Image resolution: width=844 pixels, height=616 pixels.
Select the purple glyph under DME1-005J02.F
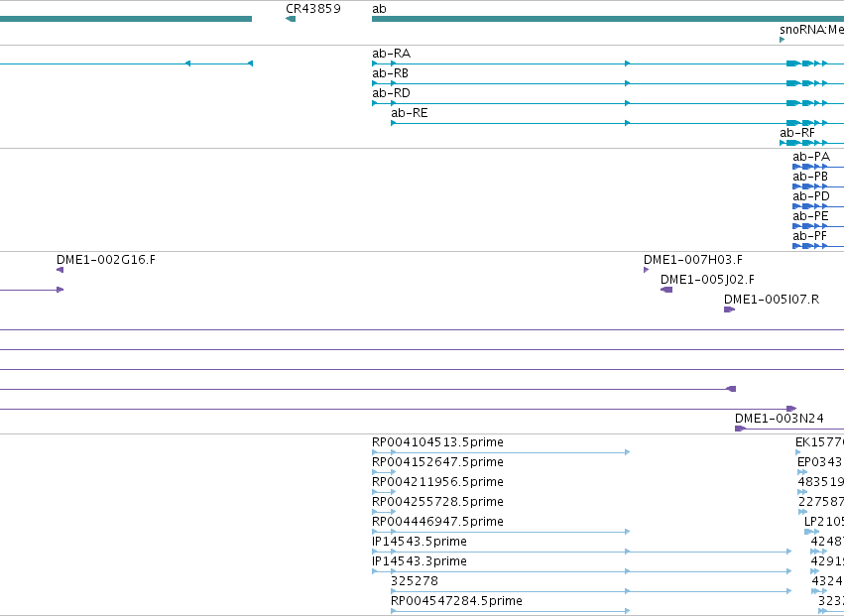pos(666,290)
